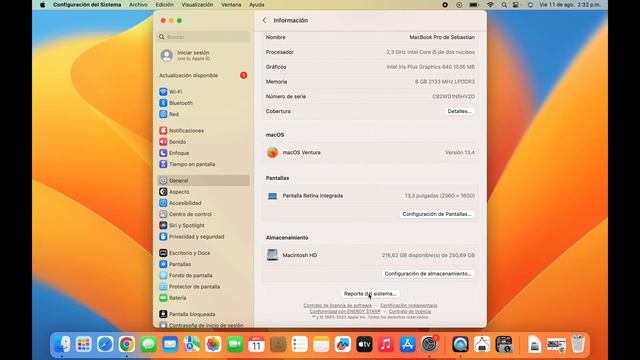
Task: Open Mail from the Dock
Action: [170, 344]
